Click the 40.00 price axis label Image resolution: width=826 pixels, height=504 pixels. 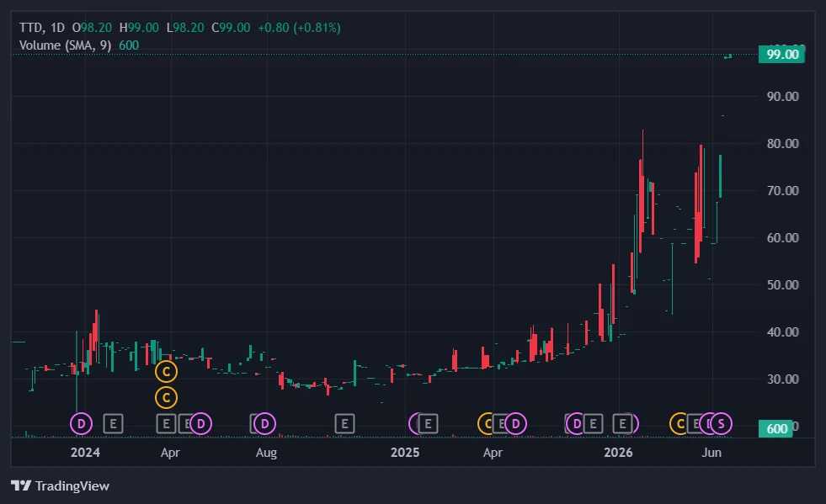(782, 332)
